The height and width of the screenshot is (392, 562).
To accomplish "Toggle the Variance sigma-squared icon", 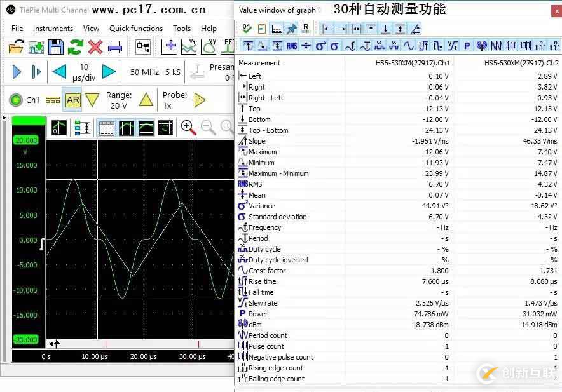I will [x=320, y=46].
